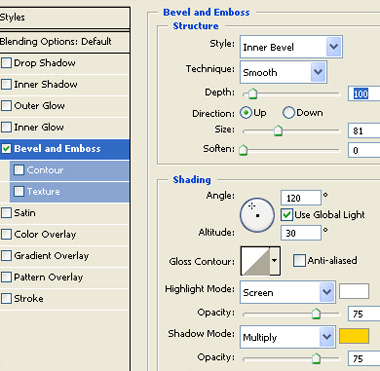Open the Style dropdown showing Inner Bevel
Image resolution: width=380 pixels, height=371 pixels.
point(291,47)
